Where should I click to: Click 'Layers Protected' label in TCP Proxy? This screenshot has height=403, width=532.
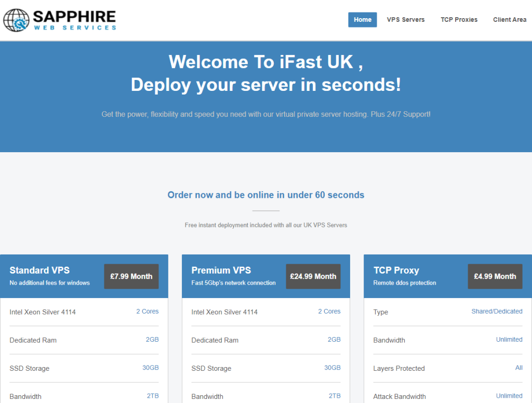pos(398,368)
